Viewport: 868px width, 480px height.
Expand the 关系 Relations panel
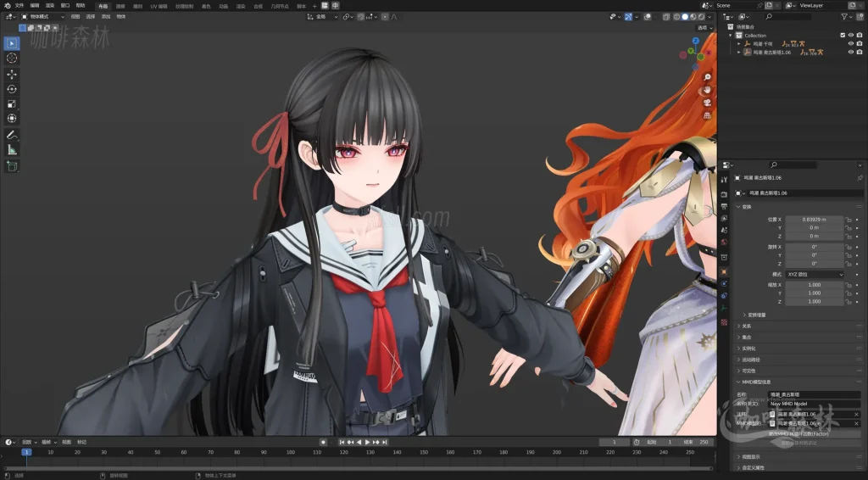coord(738,327)
